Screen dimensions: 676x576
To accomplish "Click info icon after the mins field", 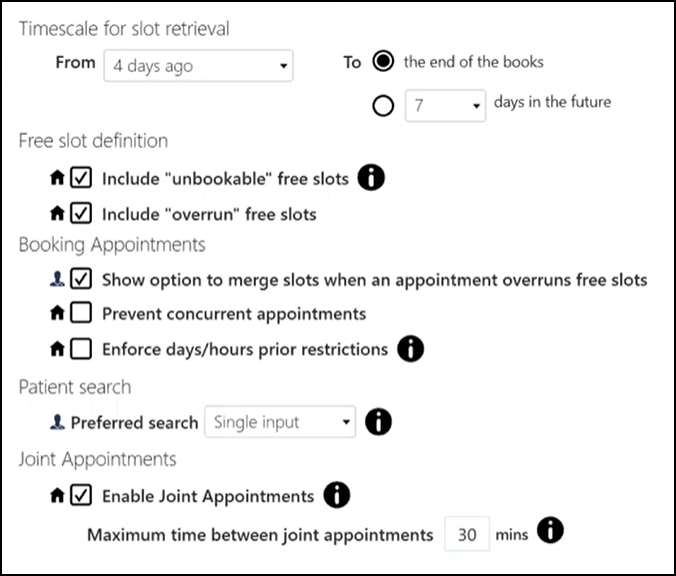I will point(550,532).
